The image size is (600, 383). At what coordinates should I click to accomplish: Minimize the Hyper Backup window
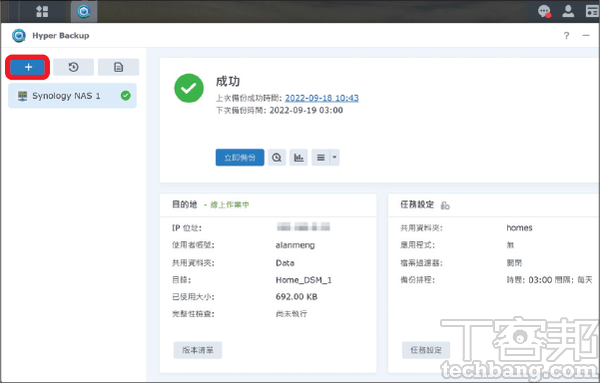click(x=586, y=36)
